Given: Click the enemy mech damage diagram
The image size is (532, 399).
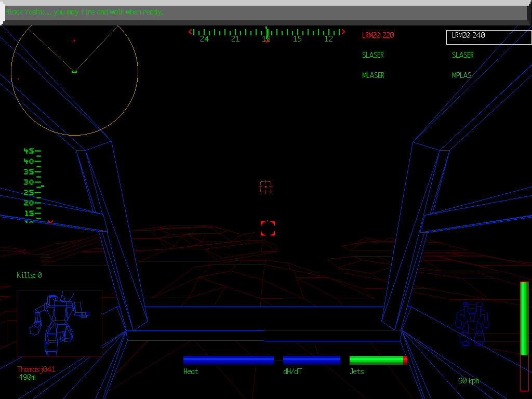Looking at the screenshot, I should coord(59,323).
